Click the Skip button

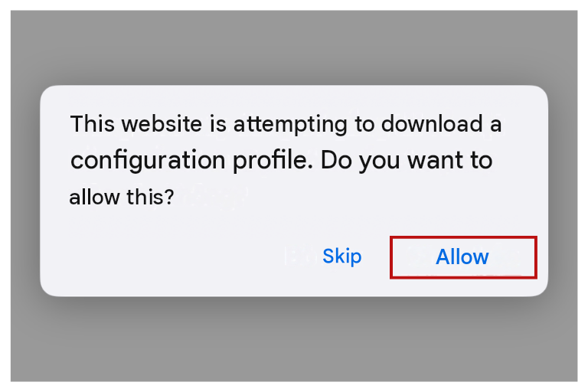pyautogui.click(x=342, y=256)
